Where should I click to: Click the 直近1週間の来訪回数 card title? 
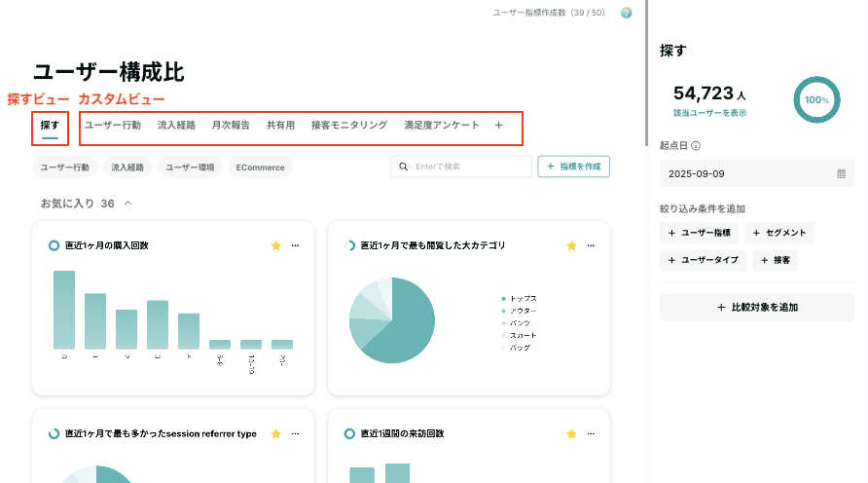click(402, 433)
